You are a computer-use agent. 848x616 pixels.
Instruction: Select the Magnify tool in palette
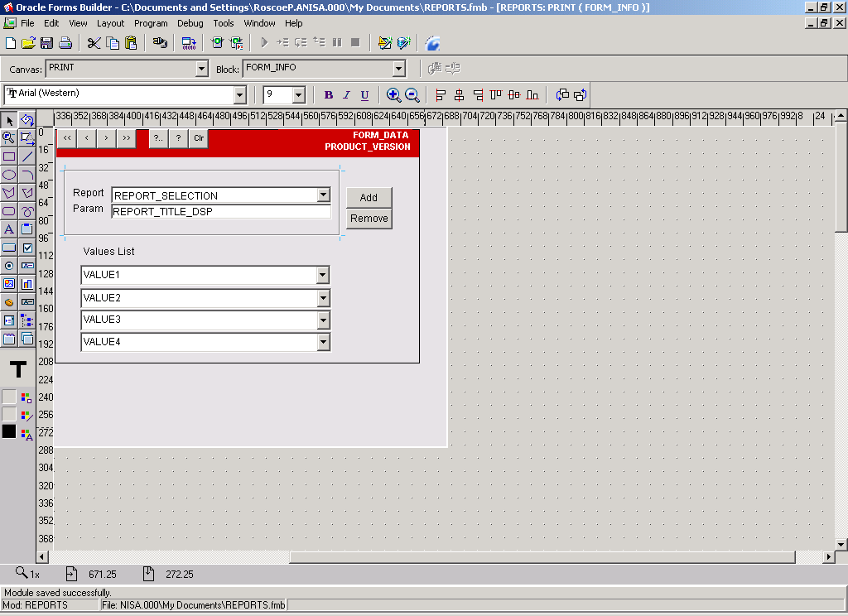coord(8,138)
